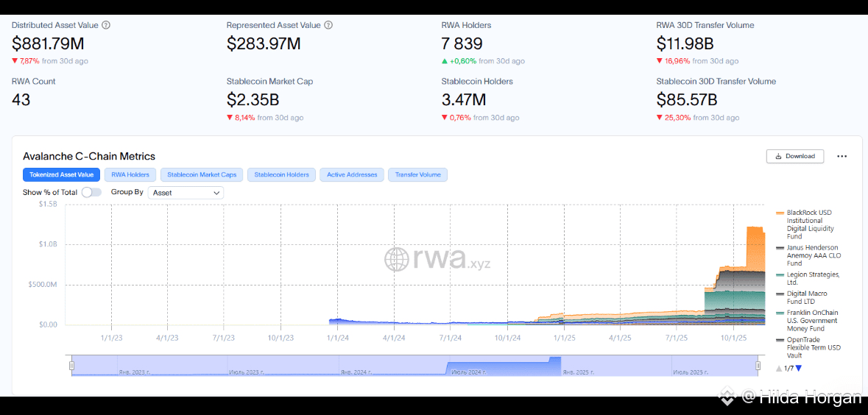Click the $500.0M y-axis label
Screen dimensions: 868x415
(43, 285)
